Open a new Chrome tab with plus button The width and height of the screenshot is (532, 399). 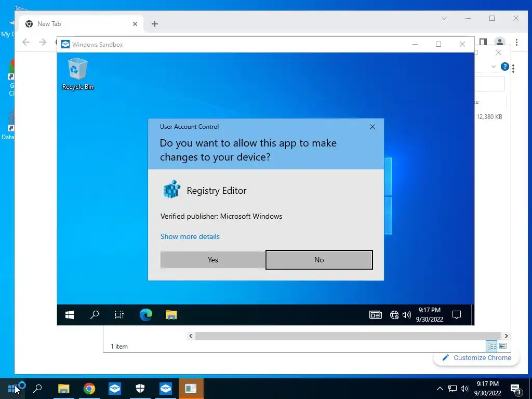(155, 24)
